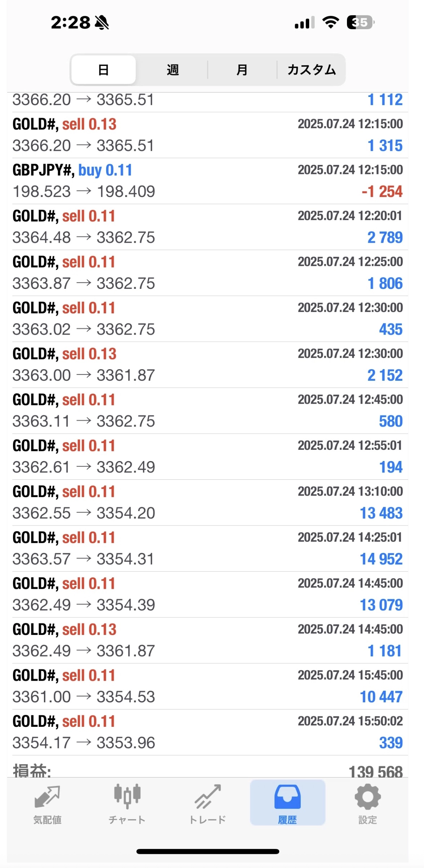Screen dimensions: 424x868
Task: Tap the home indicator bar
Action: [208, 851]
